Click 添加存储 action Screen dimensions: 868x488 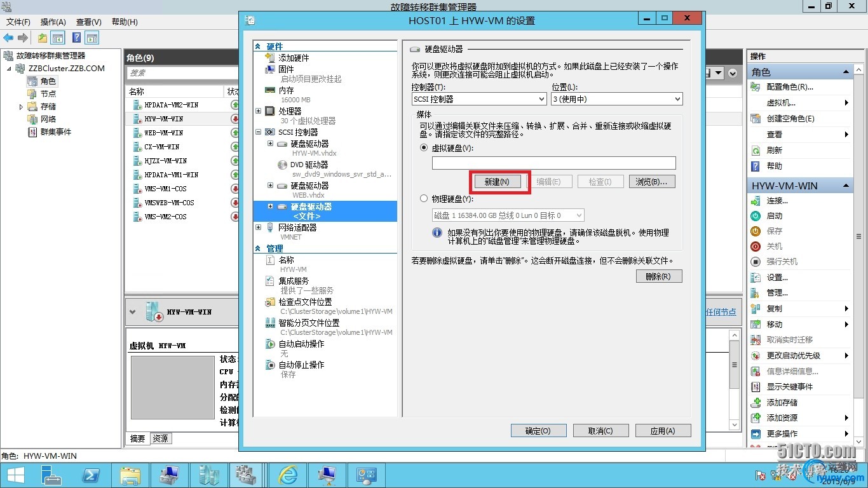(x=782, y=403)
